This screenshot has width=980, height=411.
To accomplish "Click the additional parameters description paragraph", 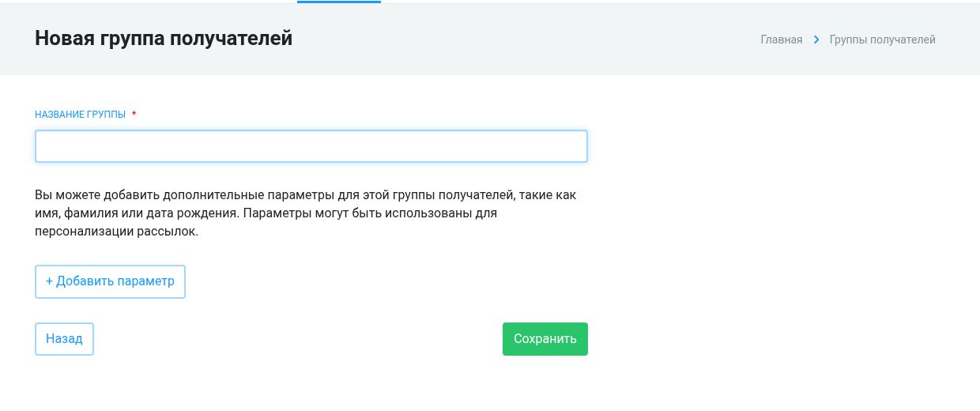I will (x=306, y=213).
